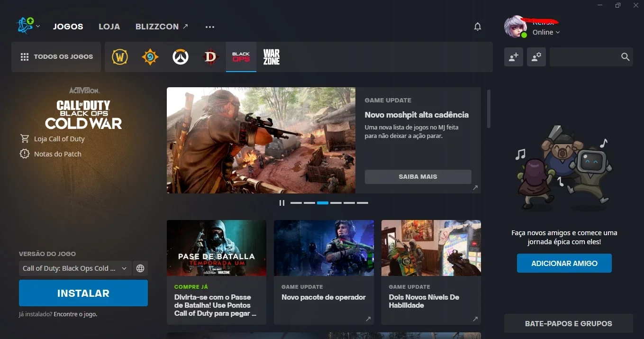Open the Pase de Batalla card
The width and height of the screenshot is (644, 339).
[x=217, y=272]
